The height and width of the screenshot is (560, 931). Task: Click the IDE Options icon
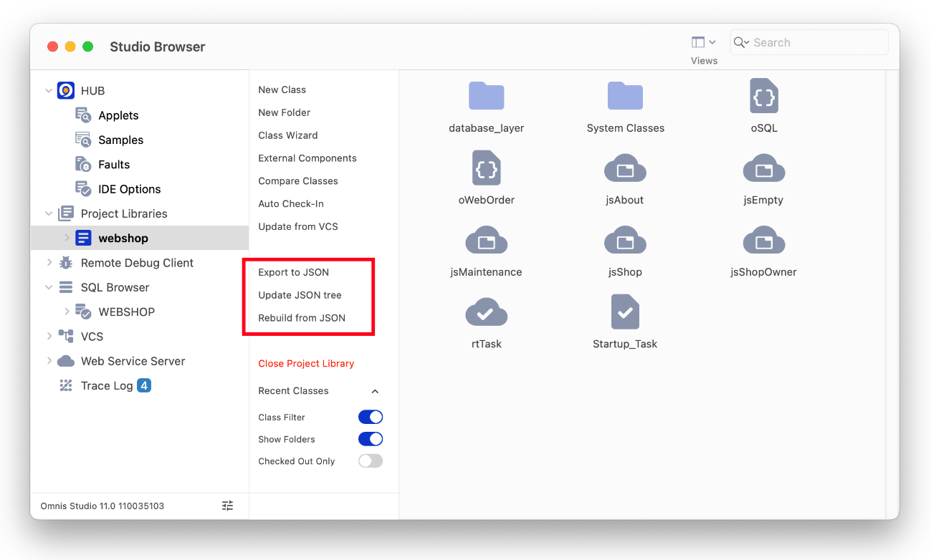pyautogui.click(x=83, y=189)
